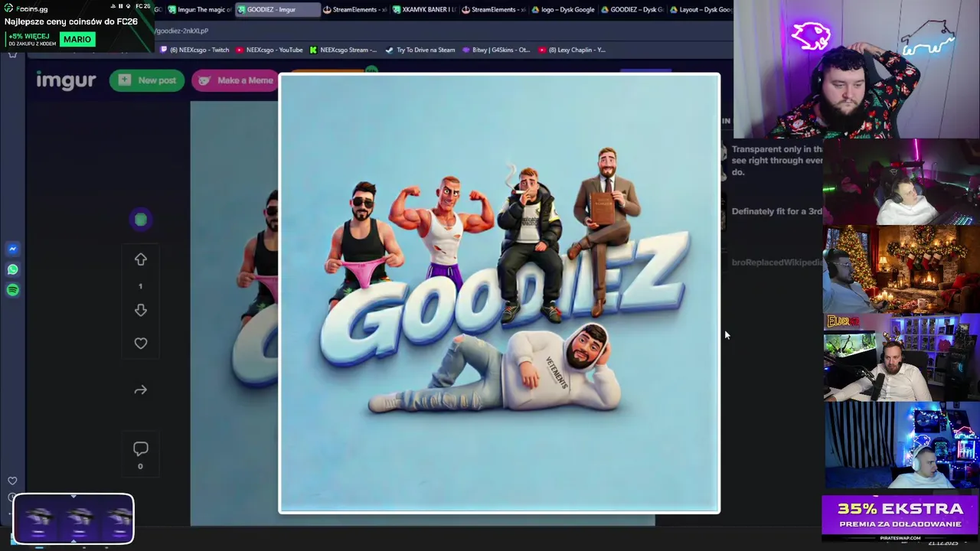Viewport: 980px width, 551px height.
Task: Downvote the Imgur post
Action: point(141,310)
